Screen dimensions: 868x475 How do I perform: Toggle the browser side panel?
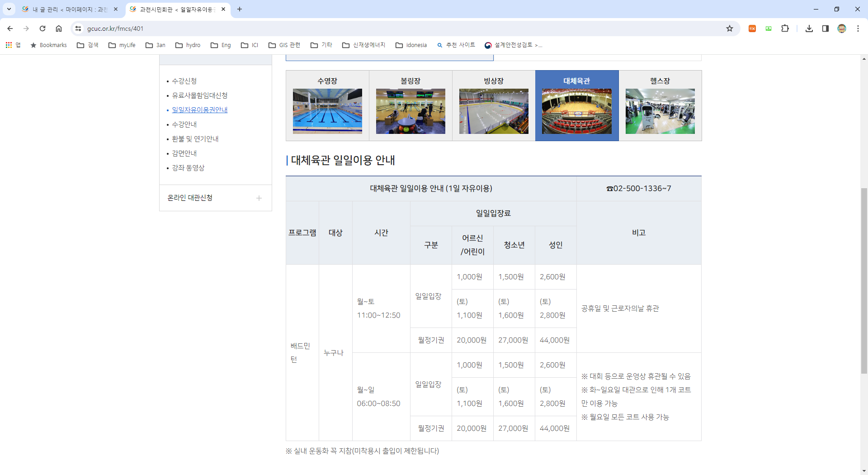(825, 28)
